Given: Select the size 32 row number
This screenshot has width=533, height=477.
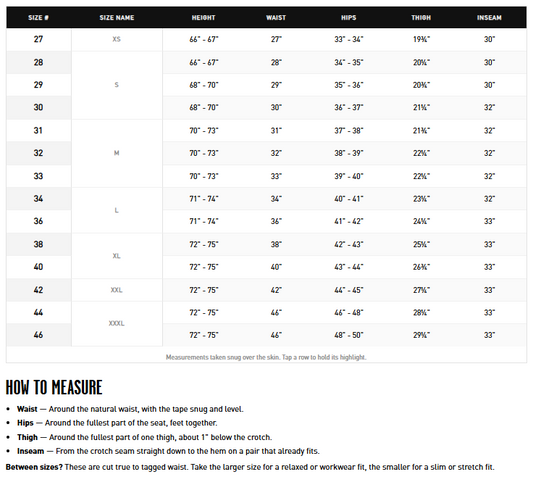Looking at the screenshot, I should tap(38, 153).
